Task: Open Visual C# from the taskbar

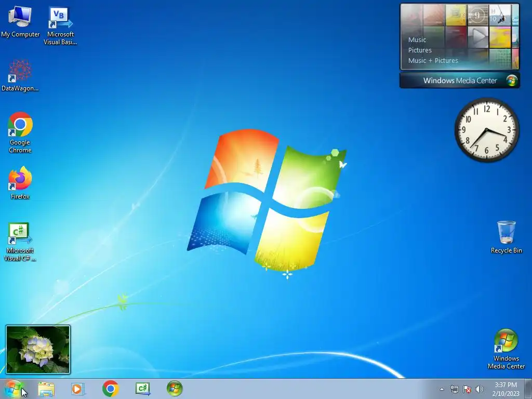Action: point(143,389)
